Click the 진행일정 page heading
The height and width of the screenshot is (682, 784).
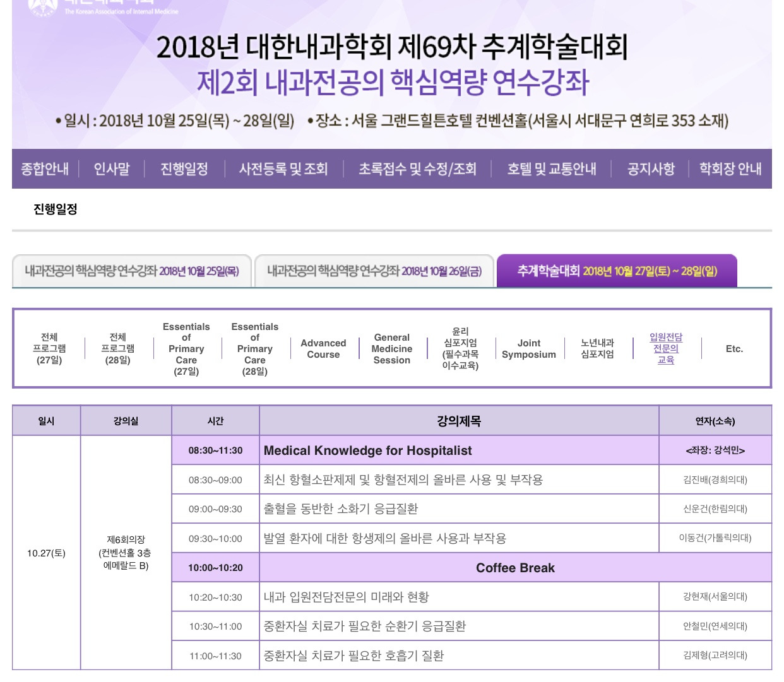click(x=56, y=209)
